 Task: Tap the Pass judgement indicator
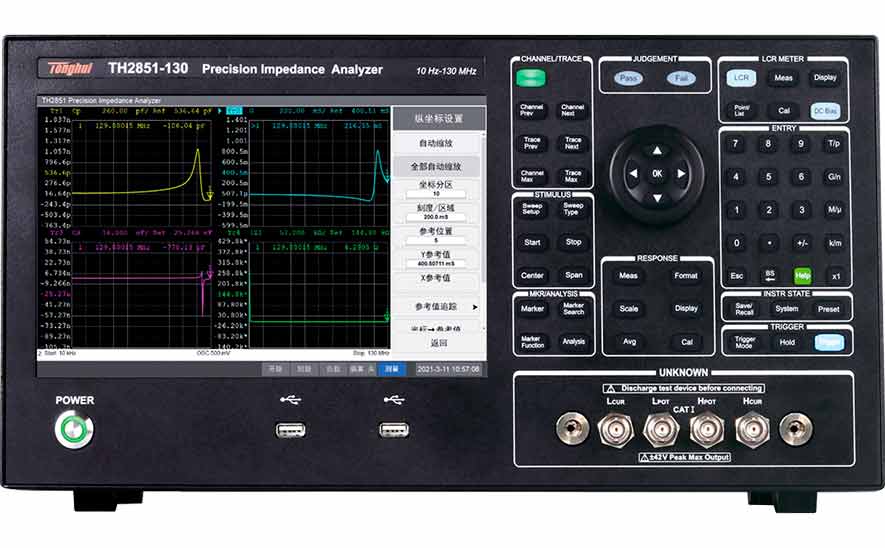point(628,78)
